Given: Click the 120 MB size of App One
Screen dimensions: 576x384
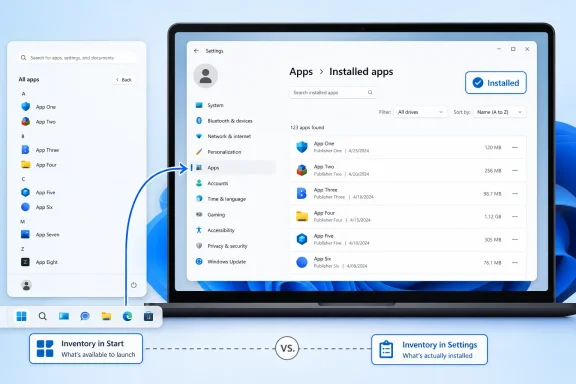Looking at the screenshot, I should point(493,147).
